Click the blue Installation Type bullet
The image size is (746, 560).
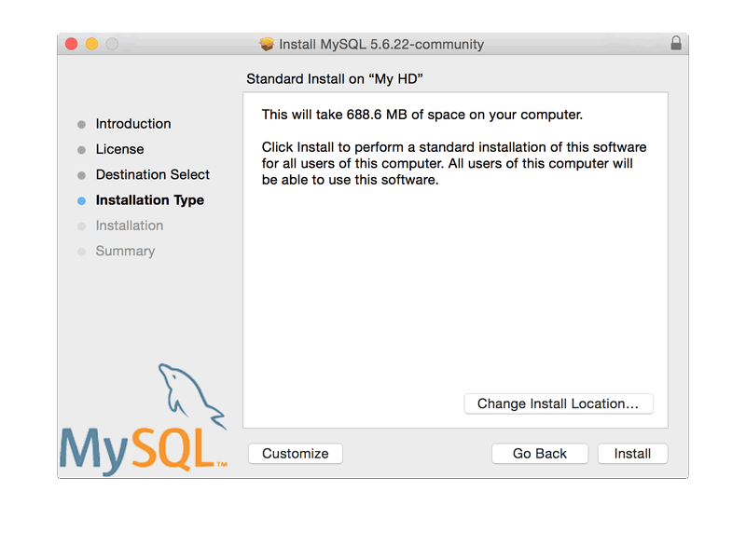tap(82, 199)
